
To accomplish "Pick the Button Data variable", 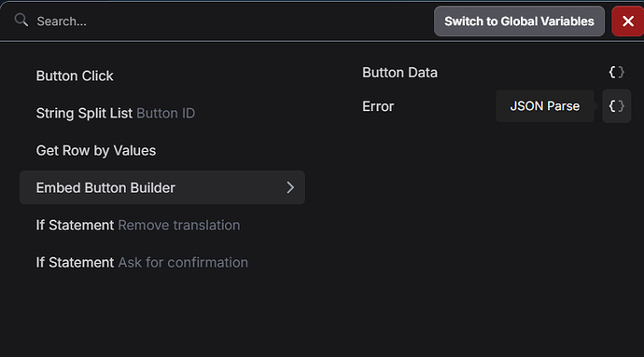I will pos(493,73).
